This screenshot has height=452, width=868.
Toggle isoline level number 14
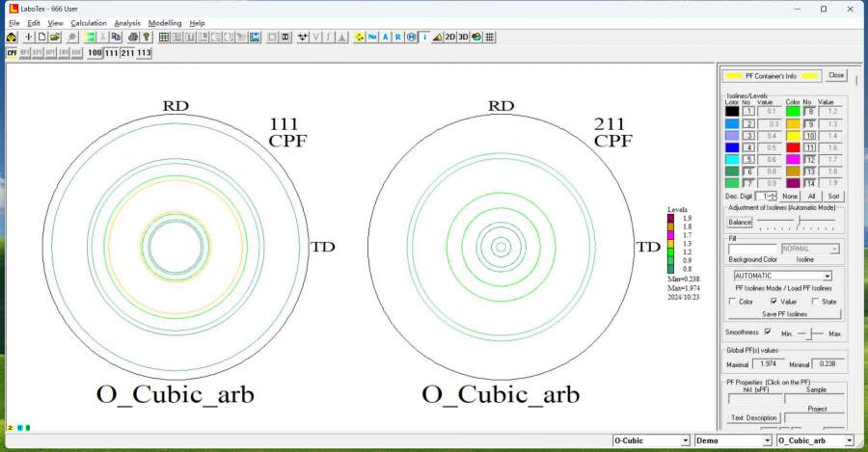810,183
